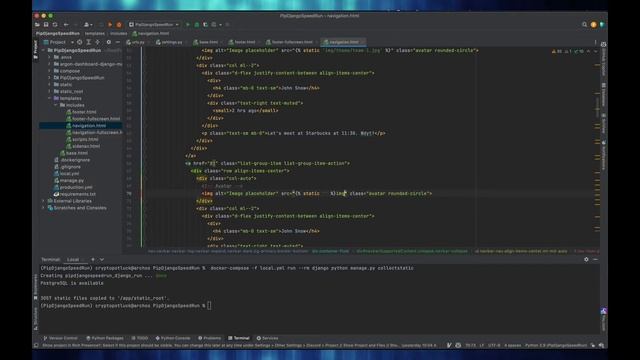Click the Back navigation arrow

[66, 24]
